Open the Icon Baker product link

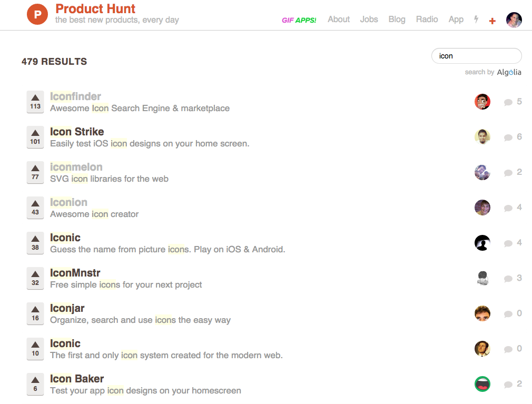click(77, 379)
